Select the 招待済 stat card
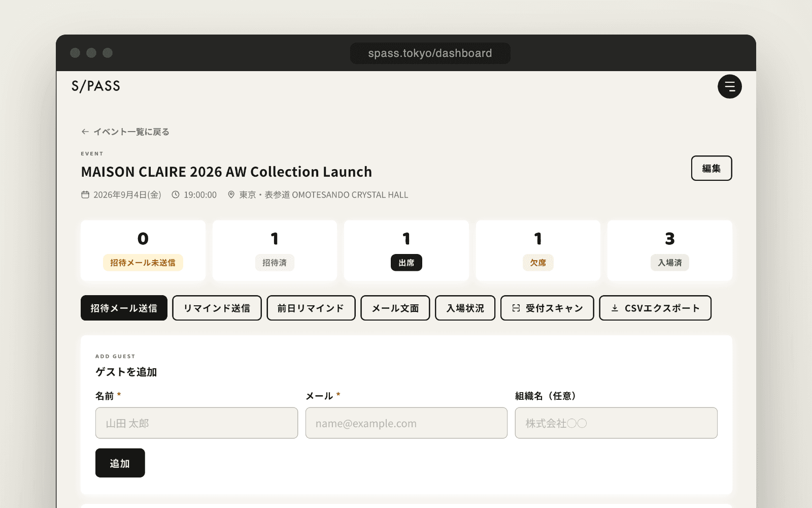The width and height of the screenshot is (812, 508). (275, 250)
